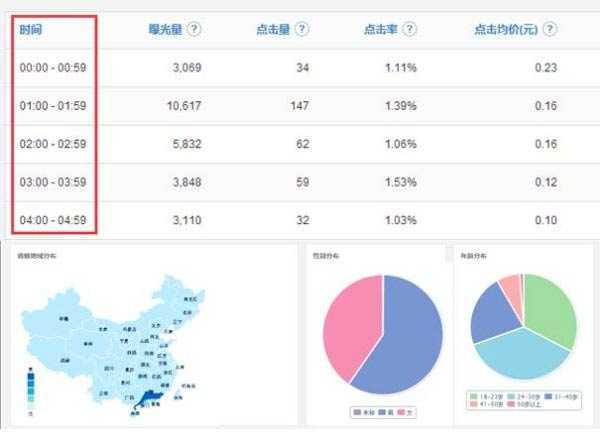Click the impressions value 10,617
The height and width of the screenshot is (445, 600).
(x=184, y=106)
